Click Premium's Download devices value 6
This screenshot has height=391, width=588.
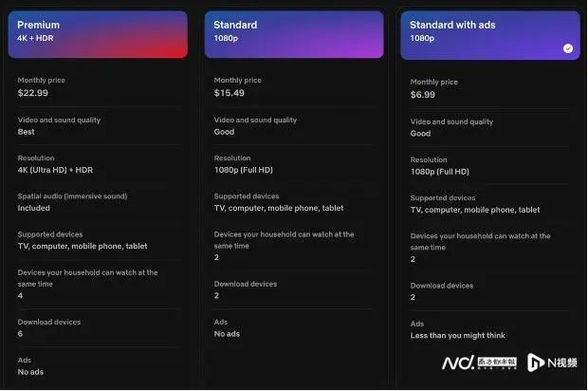[x=20, y=334]
